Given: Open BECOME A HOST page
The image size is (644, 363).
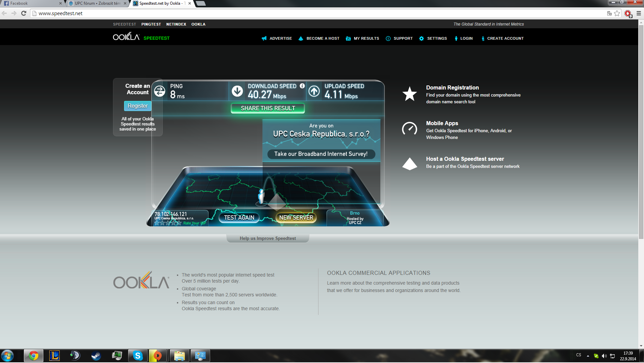Looking at the screenshot, I should pyautogui.click(x=319, y=38).
